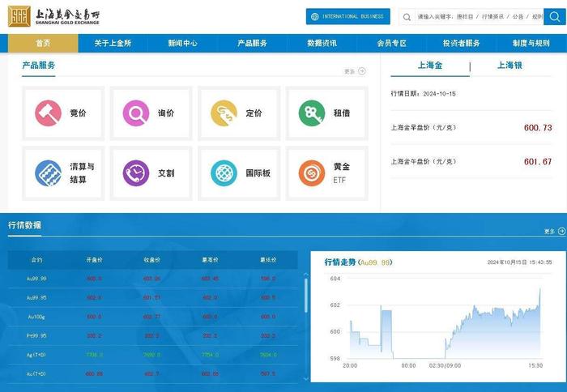Click the chart timestamp 2024年10月15日
567x392 pixels.
pyautogui.click(x=520, y=262)
